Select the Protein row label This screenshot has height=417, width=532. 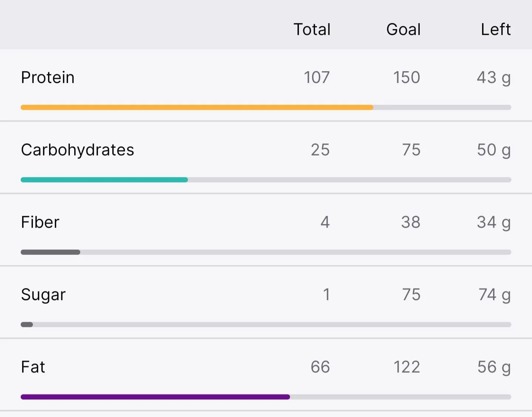48,78
